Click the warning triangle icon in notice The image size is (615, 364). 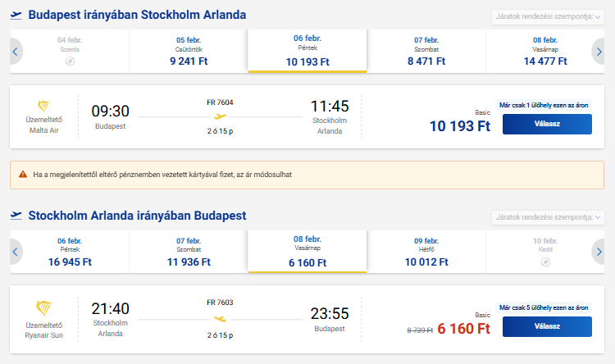[x=23, y=175]
